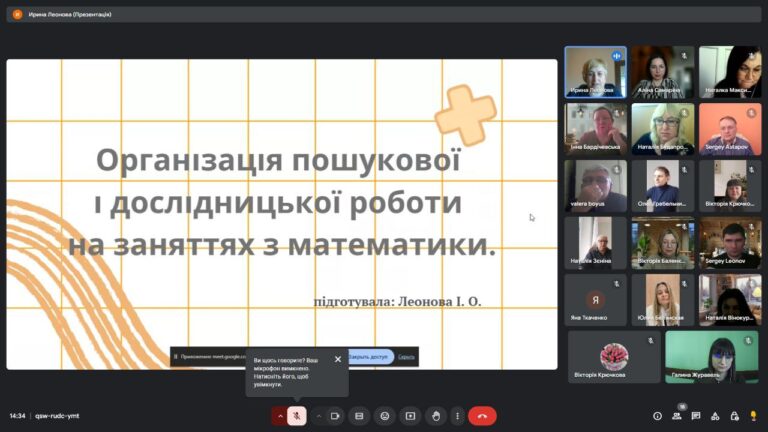Open the emoji reactions button

point(384,416)
